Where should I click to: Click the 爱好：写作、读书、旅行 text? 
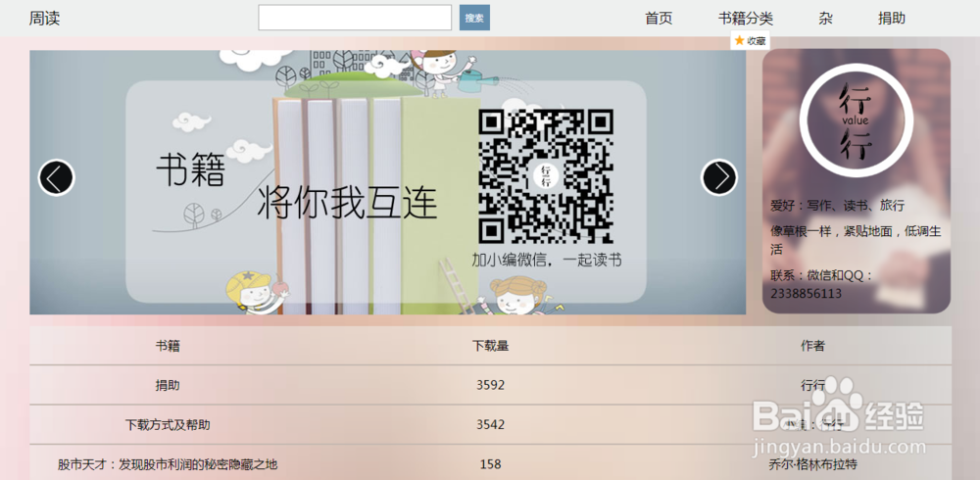[838, 205]
